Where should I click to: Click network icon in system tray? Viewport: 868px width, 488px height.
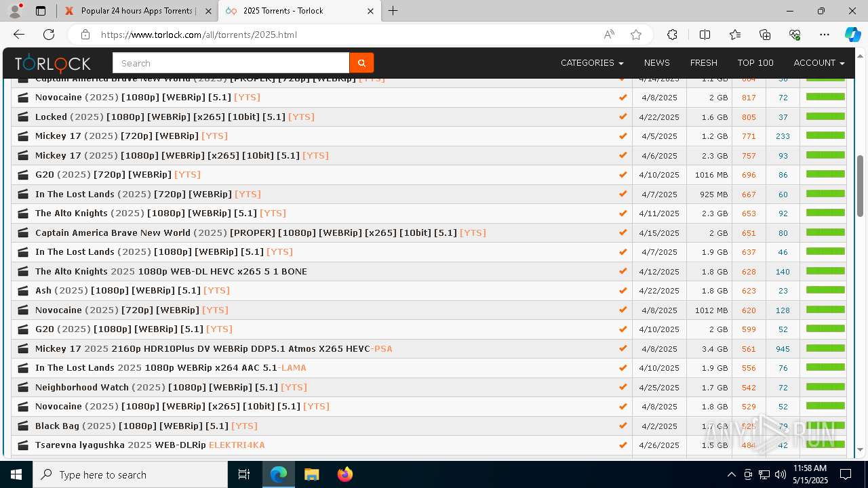(x=764, y=474)
